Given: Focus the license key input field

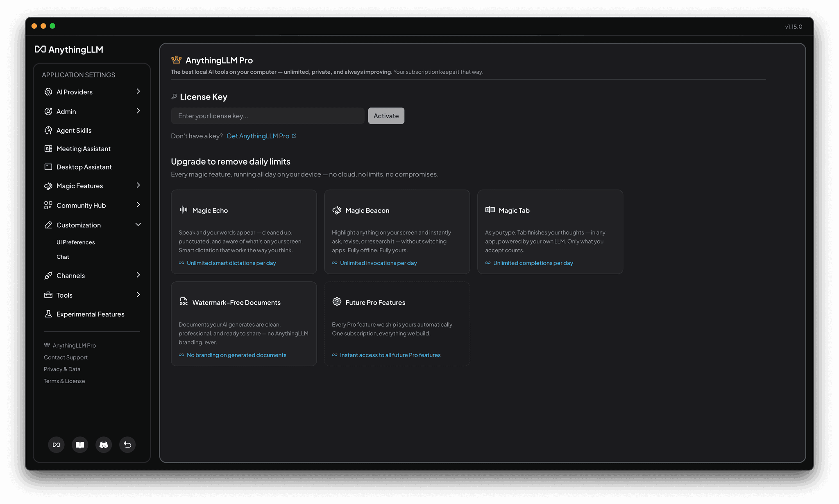Looking at the screenshot, I should [268, 116].
